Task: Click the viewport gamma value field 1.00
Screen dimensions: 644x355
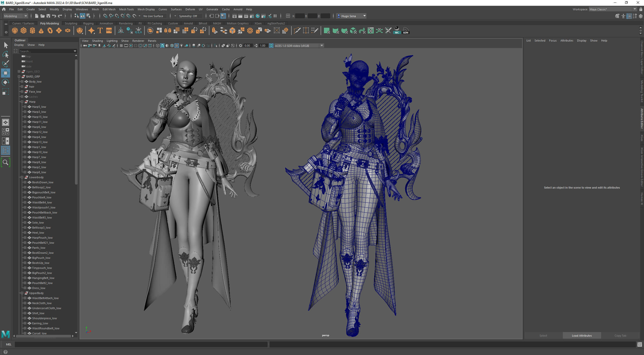Action: 262,46
